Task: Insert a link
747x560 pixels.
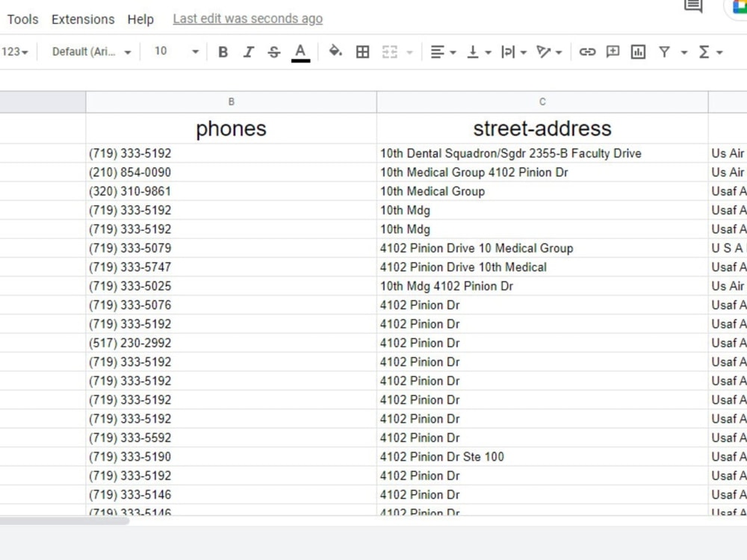Action: (x=587, y=52)
